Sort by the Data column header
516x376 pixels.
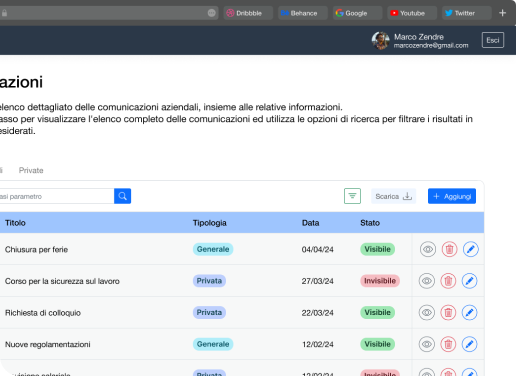[310, 223]
